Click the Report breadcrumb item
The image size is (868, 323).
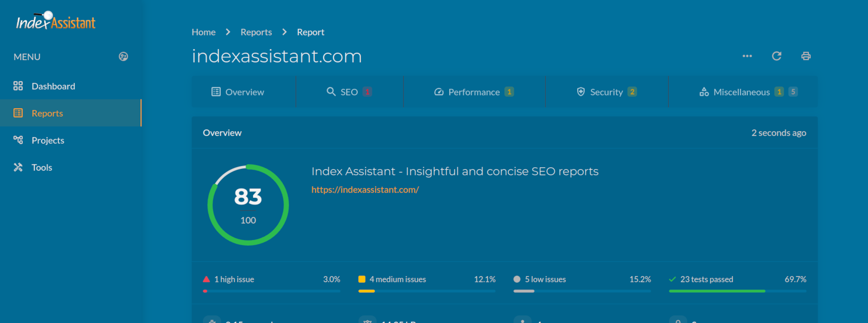[x=311, y=32]
